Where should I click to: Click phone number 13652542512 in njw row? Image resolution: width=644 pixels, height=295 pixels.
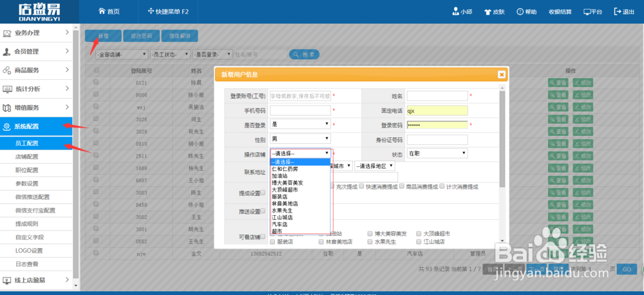pos(266,254)
